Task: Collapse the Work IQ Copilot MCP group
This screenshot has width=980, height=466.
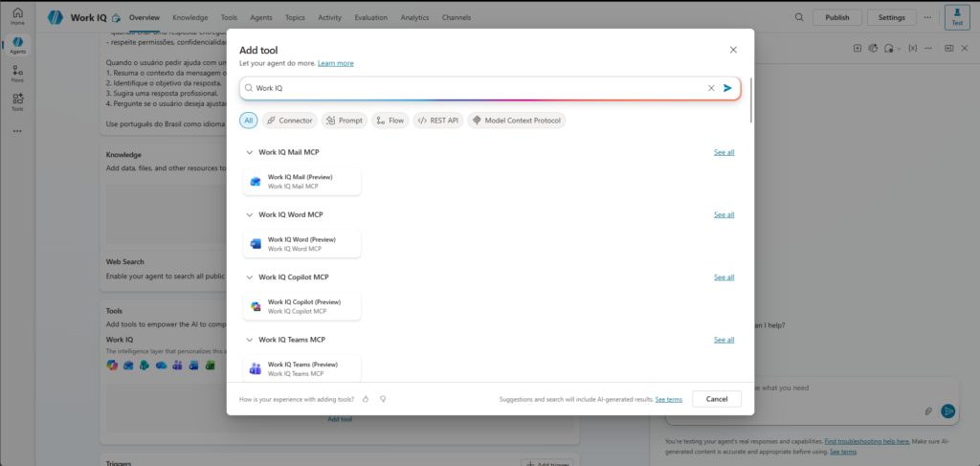Action: (250, 277)
